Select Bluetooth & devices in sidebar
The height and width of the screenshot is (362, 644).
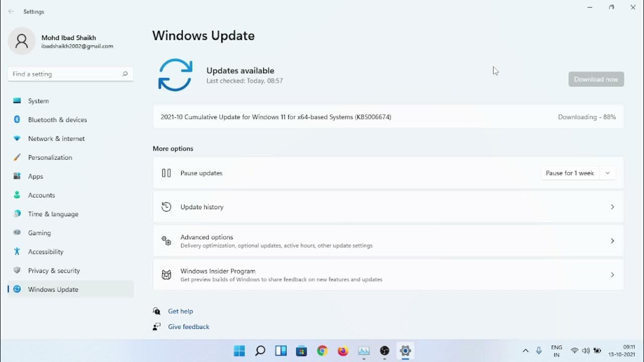coord(70,120)
